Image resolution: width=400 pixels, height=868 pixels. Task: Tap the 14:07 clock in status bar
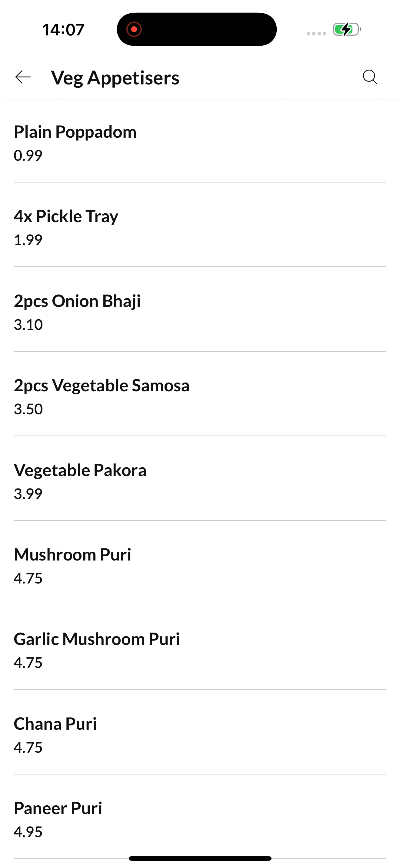(x=63, y=30)
